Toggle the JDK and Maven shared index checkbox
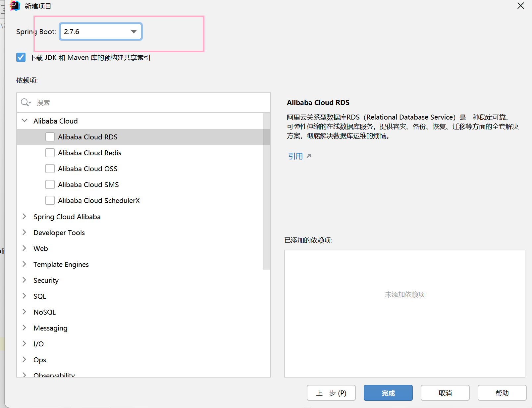The image size is (532, 408). click(x=21, y=57)
